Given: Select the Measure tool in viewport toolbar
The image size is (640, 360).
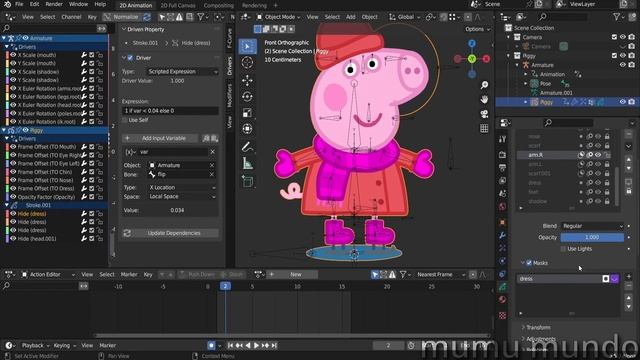Looking at the screenshot, I should (x=247, y=164).
